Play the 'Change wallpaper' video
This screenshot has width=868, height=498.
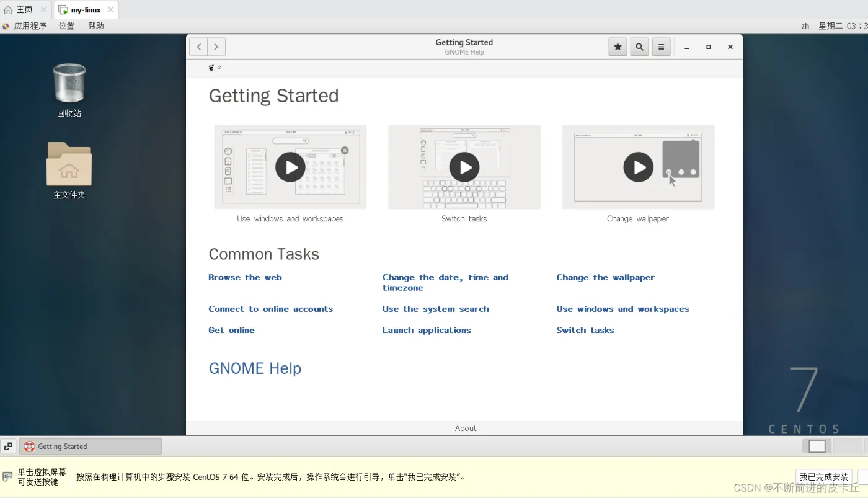(x=639, y=167)
